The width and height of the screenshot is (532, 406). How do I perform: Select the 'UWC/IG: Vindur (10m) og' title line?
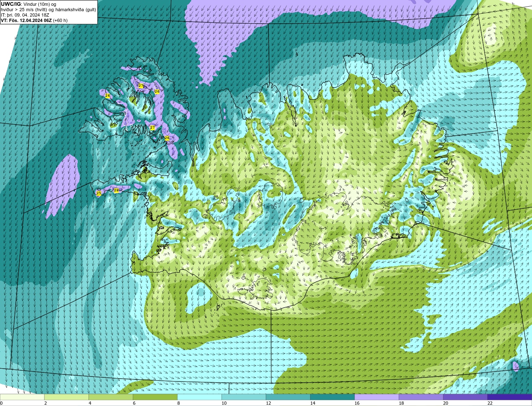[x=28, y=4]
